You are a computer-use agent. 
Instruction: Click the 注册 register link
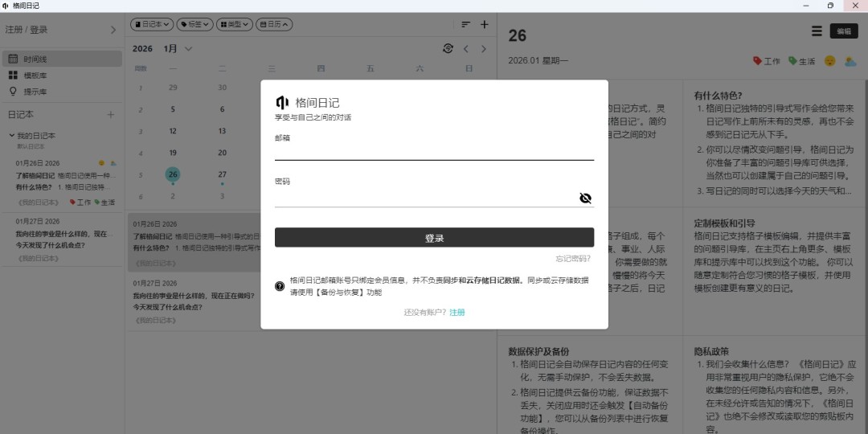click(457, 312)
